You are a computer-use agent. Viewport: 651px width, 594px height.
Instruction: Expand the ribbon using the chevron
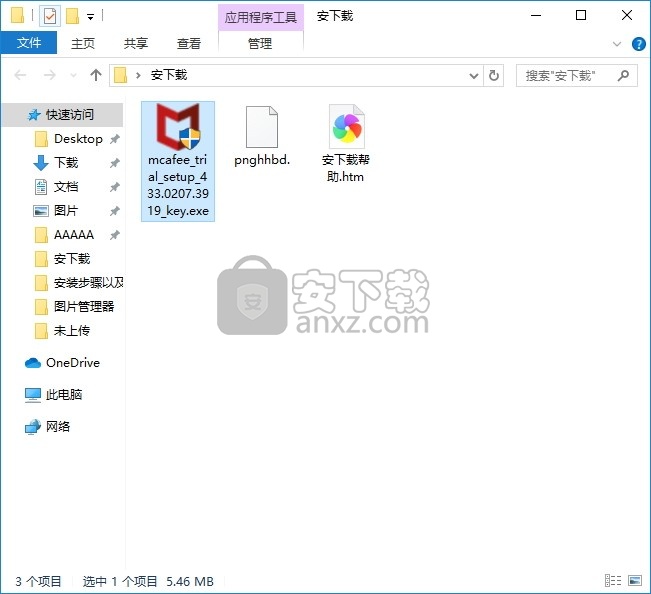coord(617,44)
